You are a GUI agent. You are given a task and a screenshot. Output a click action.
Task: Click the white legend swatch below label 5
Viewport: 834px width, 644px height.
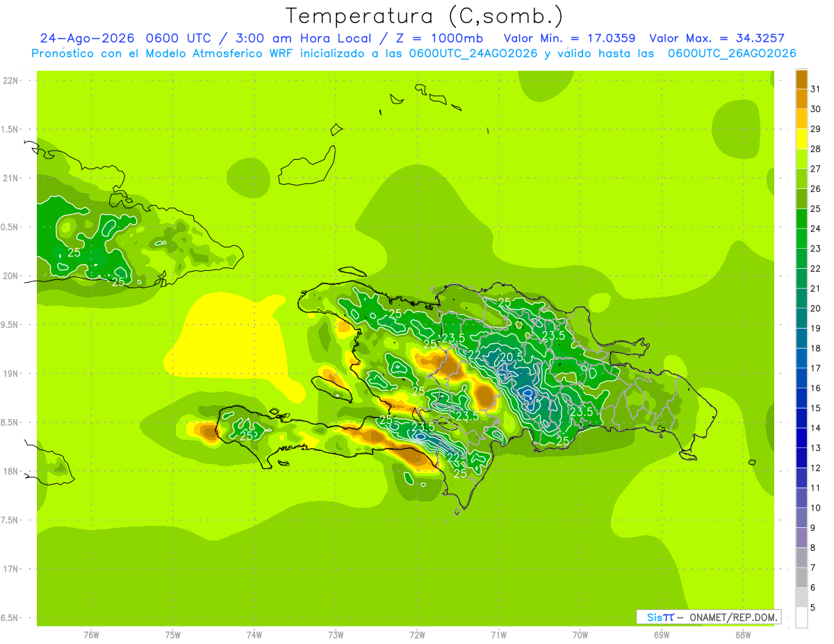pyautogui.click(x=801, y=618)
